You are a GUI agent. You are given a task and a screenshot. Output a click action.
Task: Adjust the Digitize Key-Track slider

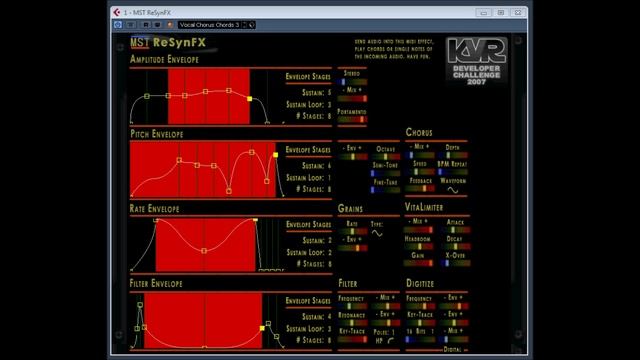click(x=420, y=323)
